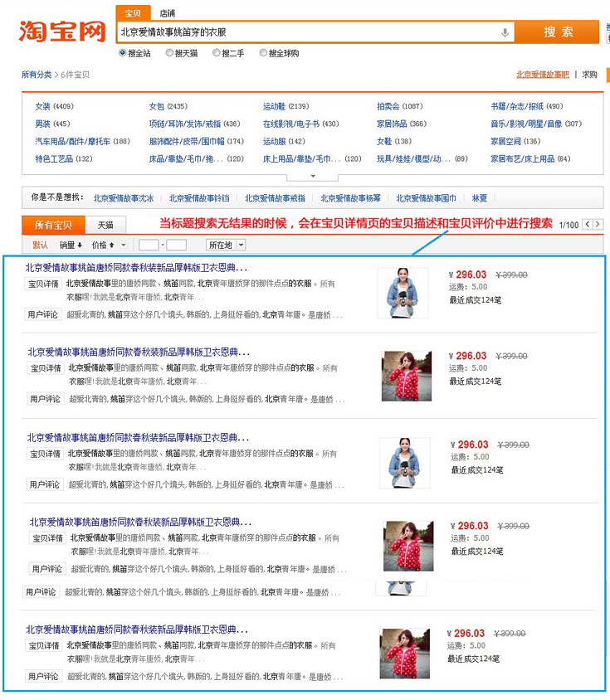Screen dimensions: 610x700
Task: Open the 家居布艺/床上用品 (64) category
Action: [530, 158]
